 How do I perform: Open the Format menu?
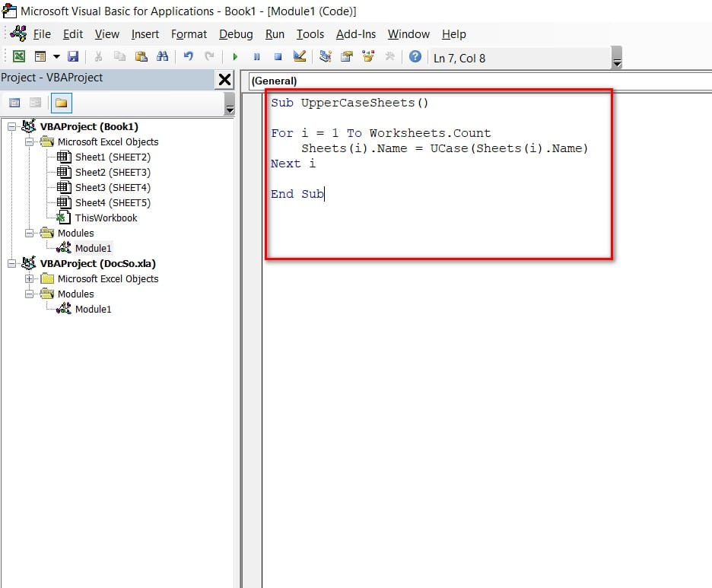(x=189, y=34)
